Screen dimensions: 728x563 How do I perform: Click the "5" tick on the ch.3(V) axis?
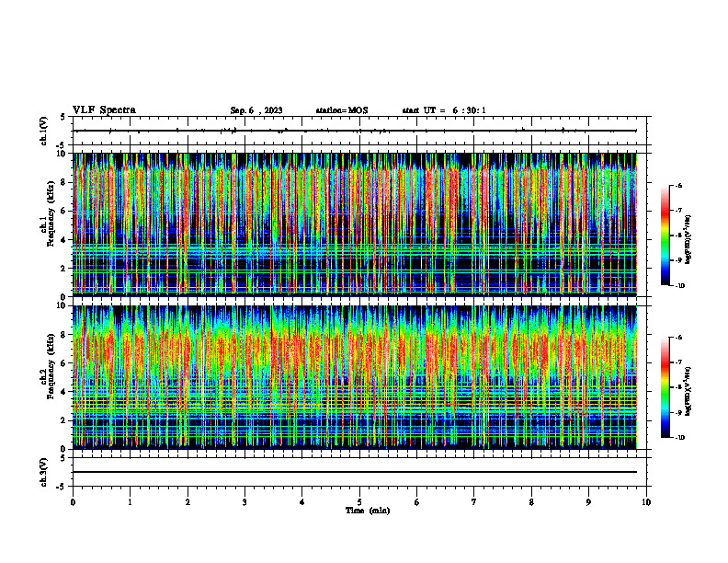coord(63,458)
